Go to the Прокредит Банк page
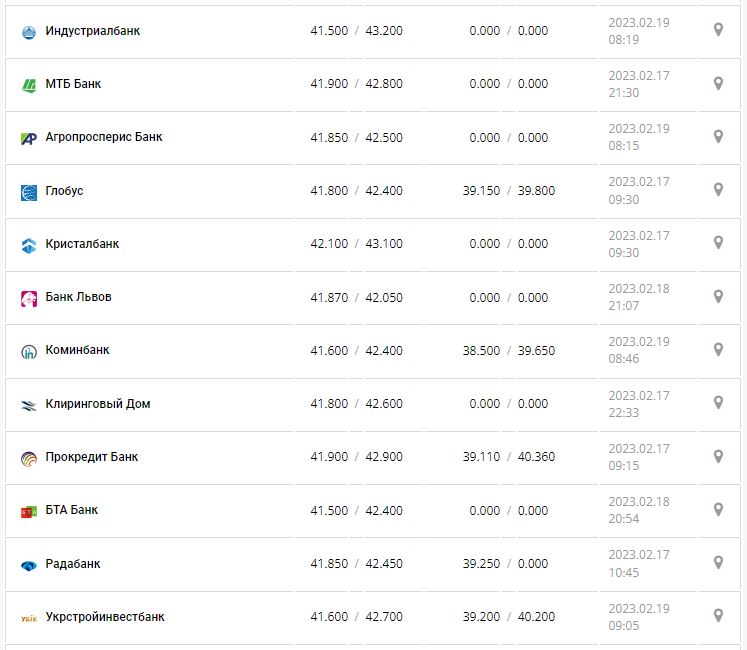The image size is (747, 650). 92,457
